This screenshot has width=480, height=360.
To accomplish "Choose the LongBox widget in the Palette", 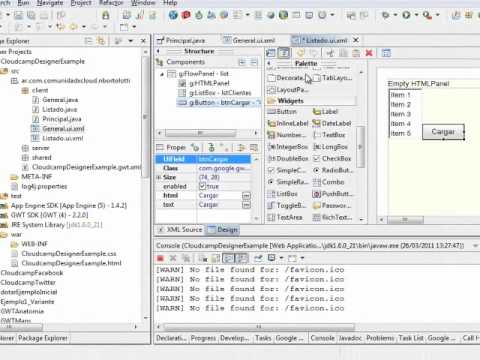I will click(330, 147).
